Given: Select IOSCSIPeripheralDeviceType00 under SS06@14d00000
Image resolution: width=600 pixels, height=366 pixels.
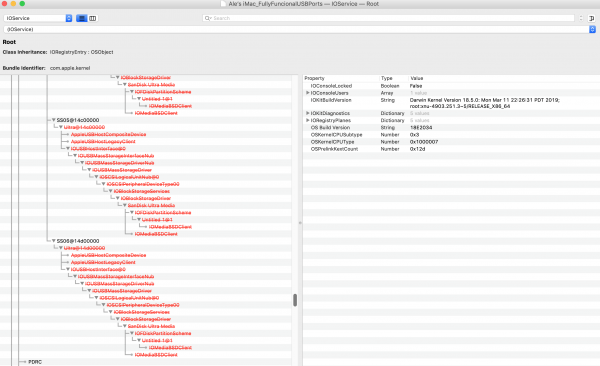Looking at the screenshot, I should (143, 305).
